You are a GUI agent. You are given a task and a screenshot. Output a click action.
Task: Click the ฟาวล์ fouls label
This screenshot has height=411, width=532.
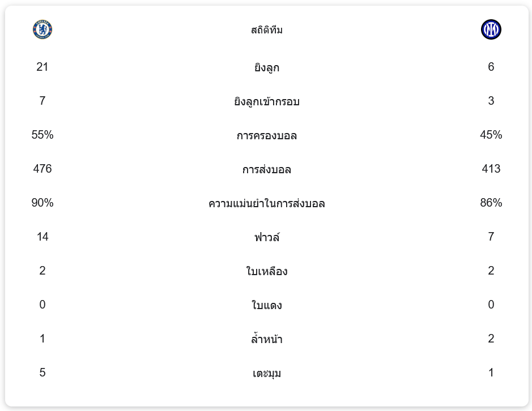267,237
